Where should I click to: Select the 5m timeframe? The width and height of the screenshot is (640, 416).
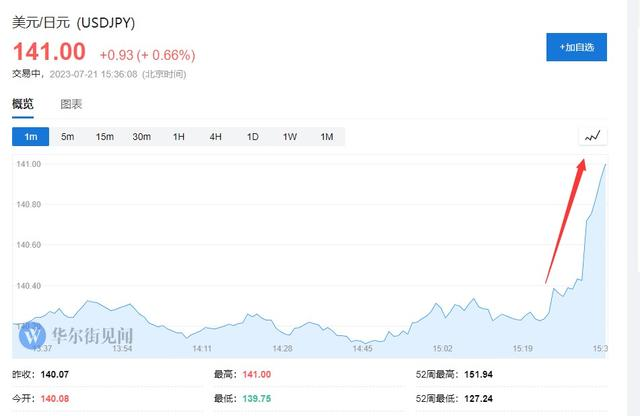click(67, 136)
